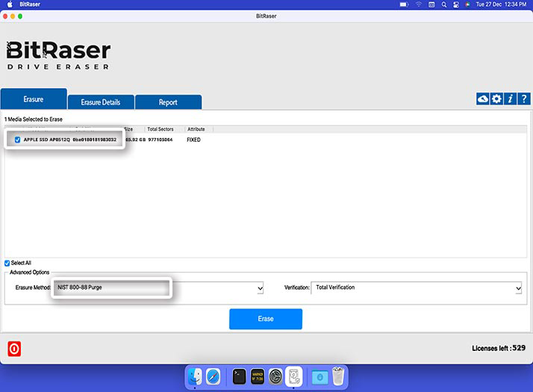The height and width of the screenshot is (392, 533).
Task: Click the 977105064 sectors value
Action: pyautogui.click(x=160, y=140)
